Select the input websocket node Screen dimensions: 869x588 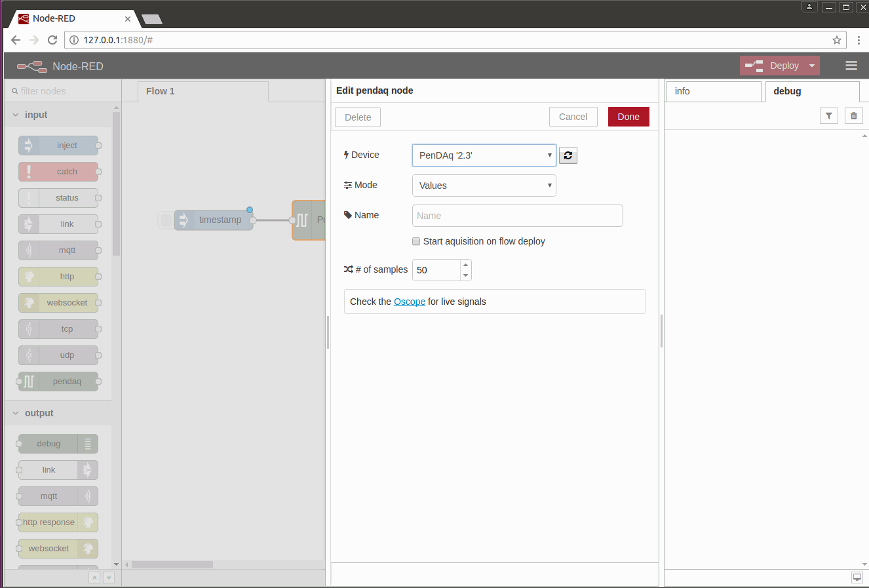click(58, 303)
